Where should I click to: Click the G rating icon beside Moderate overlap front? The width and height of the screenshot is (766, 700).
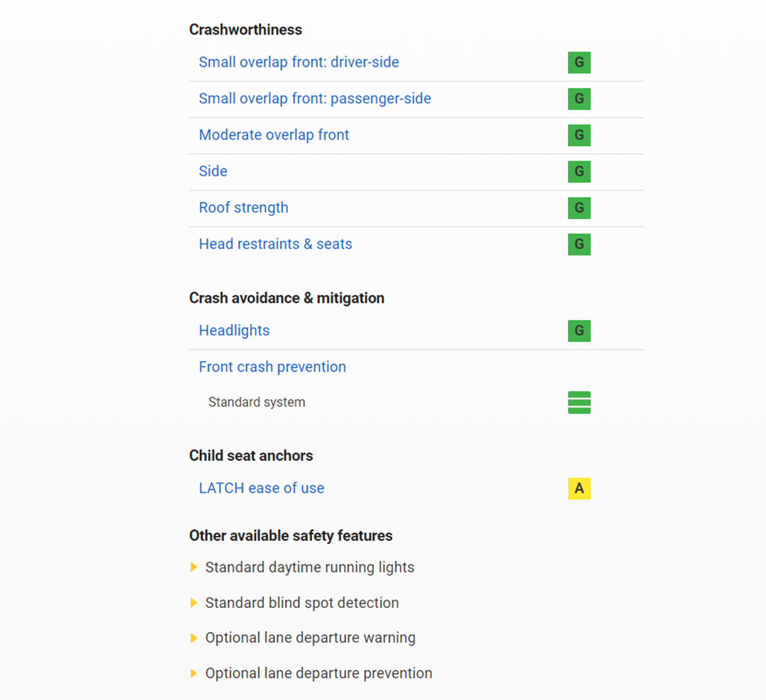pyautogui.click(x=579, y=135)
